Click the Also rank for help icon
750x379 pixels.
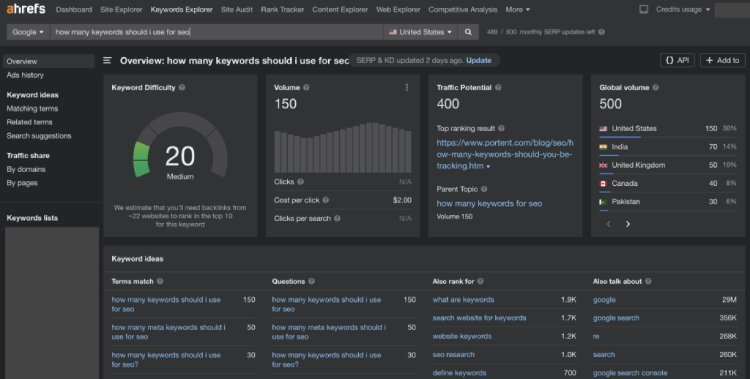point(480,281)
